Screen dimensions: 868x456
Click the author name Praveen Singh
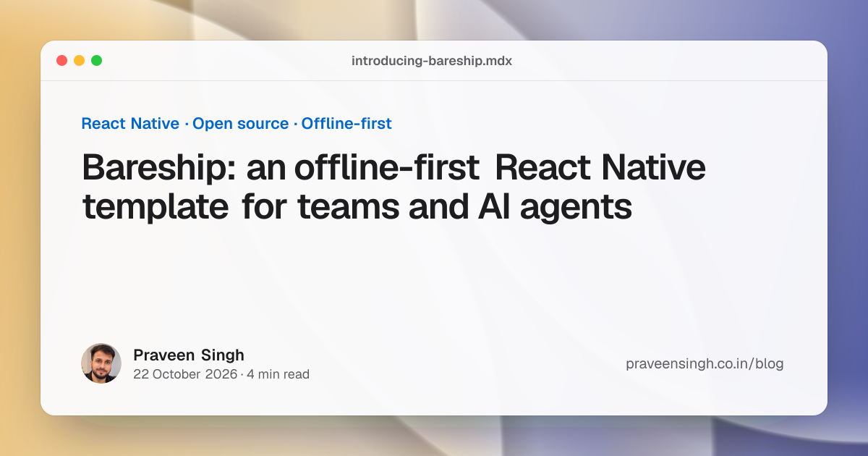[189, 355]
